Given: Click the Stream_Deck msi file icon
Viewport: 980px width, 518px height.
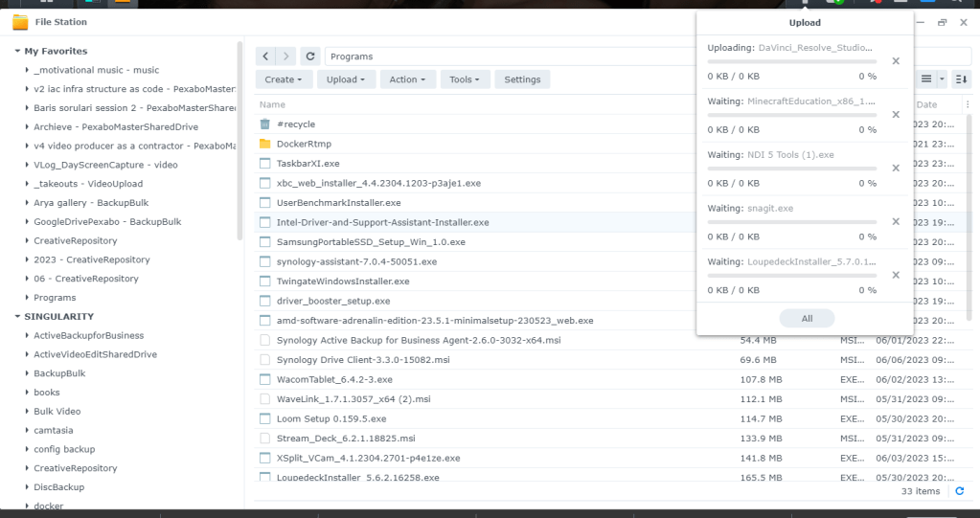Looking at the screenshot, I should tap(265, 438).
